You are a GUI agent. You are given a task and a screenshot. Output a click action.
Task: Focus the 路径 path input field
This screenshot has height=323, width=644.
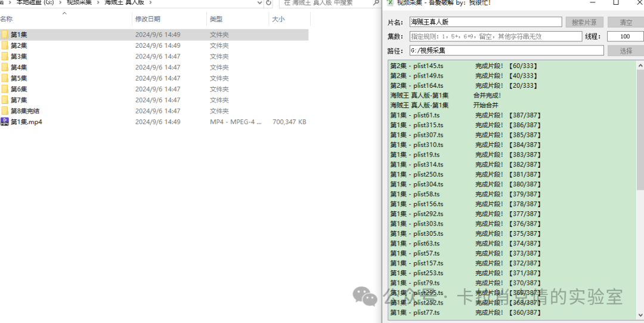[506, 51]
